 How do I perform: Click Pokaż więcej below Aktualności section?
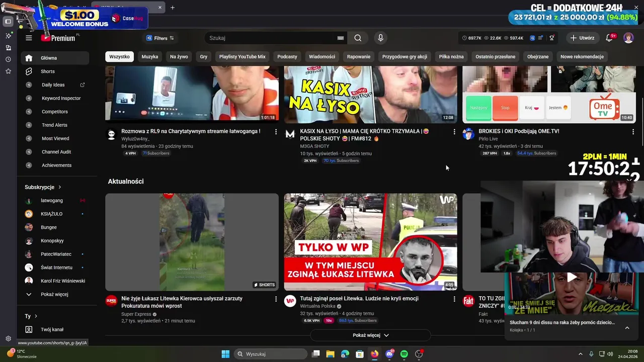tap(371, 335)
